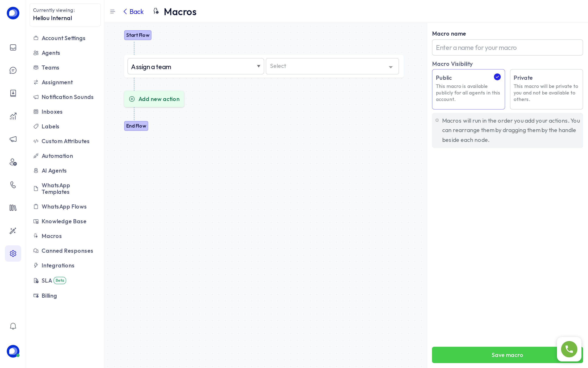Click the Start Flow node
The width and height of the screenshot is (588, 368).
138,35
